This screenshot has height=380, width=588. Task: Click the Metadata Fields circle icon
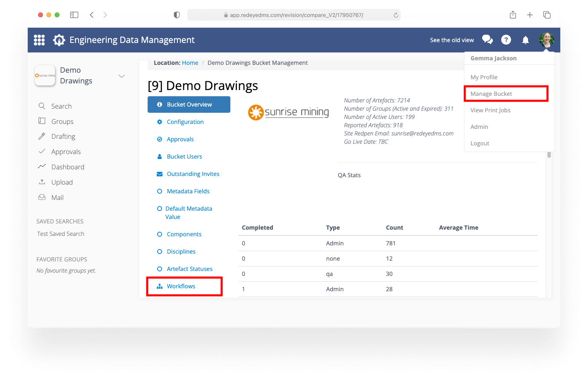tap(160, 191)
